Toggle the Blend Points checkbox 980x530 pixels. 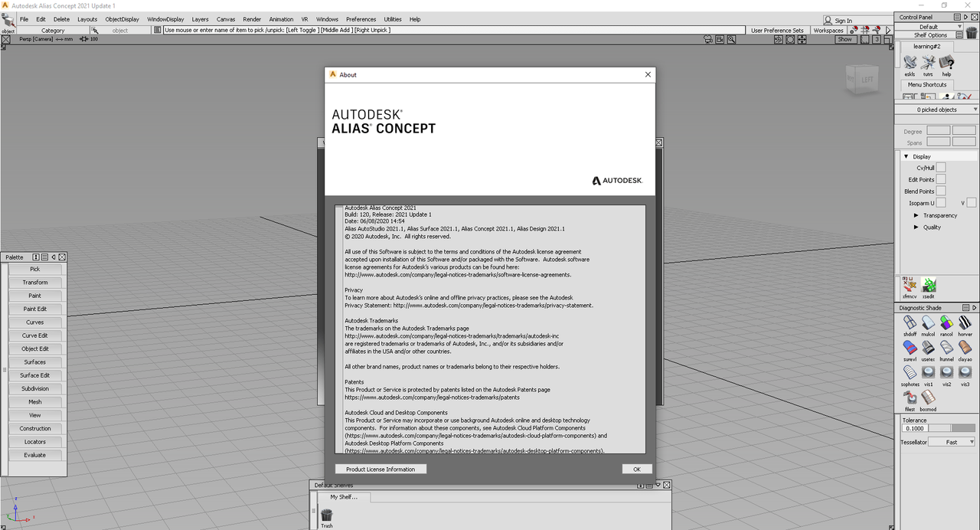coord(941,191)
